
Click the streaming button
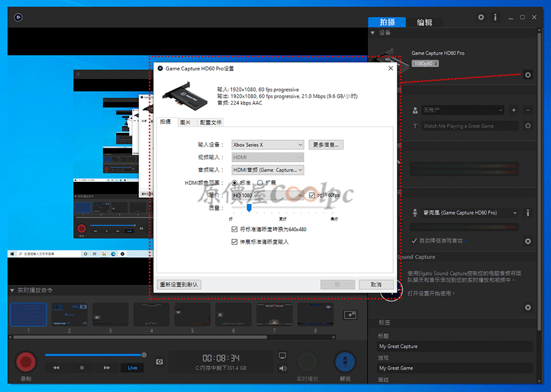tap(307, 362)
